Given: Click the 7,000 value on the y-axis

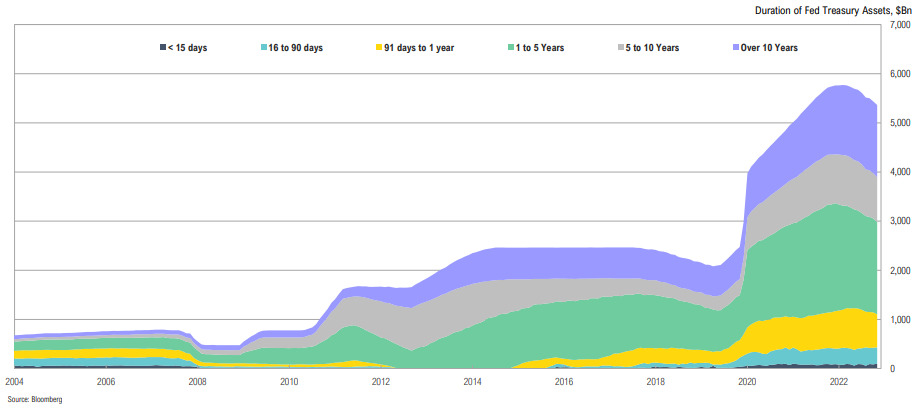Looking at the screenshot, I should click(899, 25).
